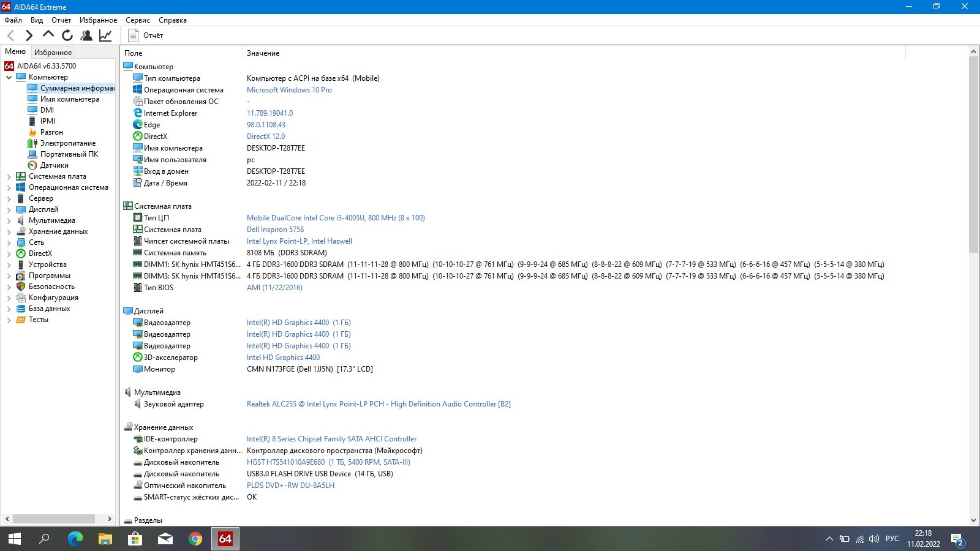Click the Internet Explorer row icon
980x551 pixels.
(138, 113)
